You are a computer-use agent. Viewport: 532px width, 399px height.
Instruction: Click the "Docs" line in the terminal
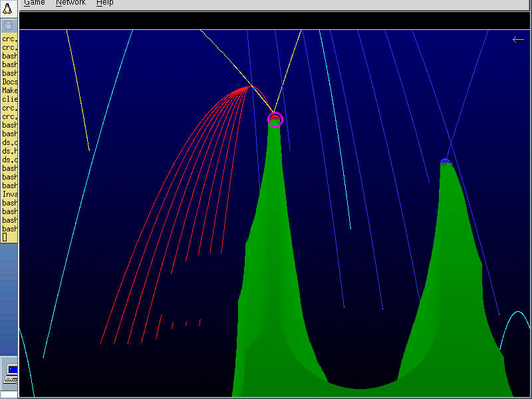(x=9, y=82)
